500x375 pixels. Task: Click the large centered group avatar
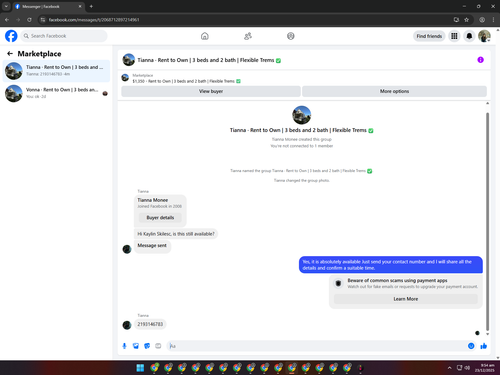pyautogui.click(x=301, y=115)
